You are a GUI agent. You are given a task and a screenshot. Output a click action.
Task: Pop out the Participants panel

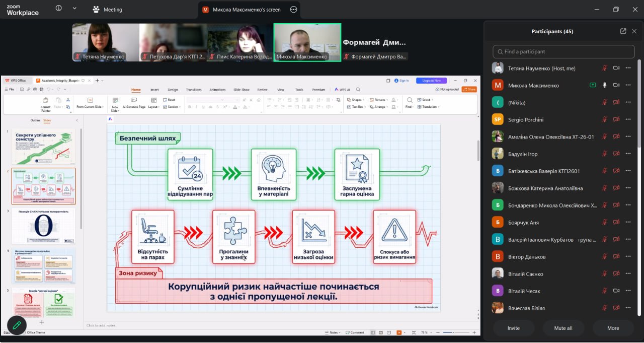pos(623,31)
